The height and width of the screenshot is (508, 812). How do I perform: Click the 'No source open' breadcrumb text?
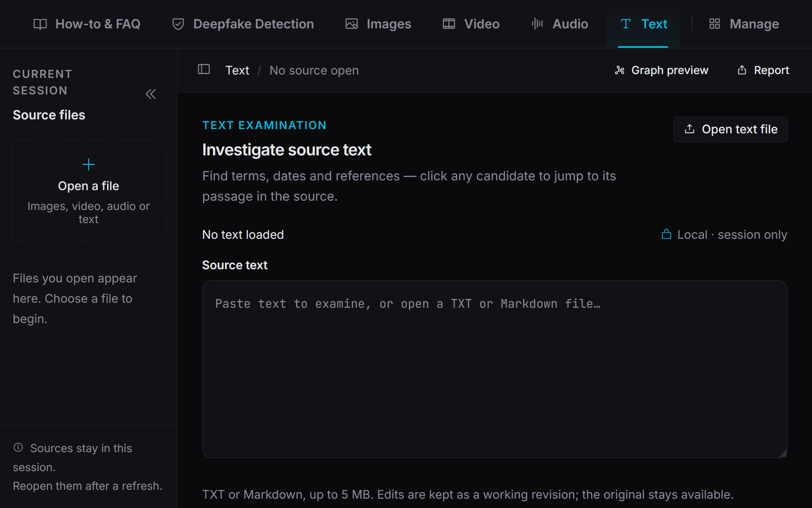[x=314, y=70]
